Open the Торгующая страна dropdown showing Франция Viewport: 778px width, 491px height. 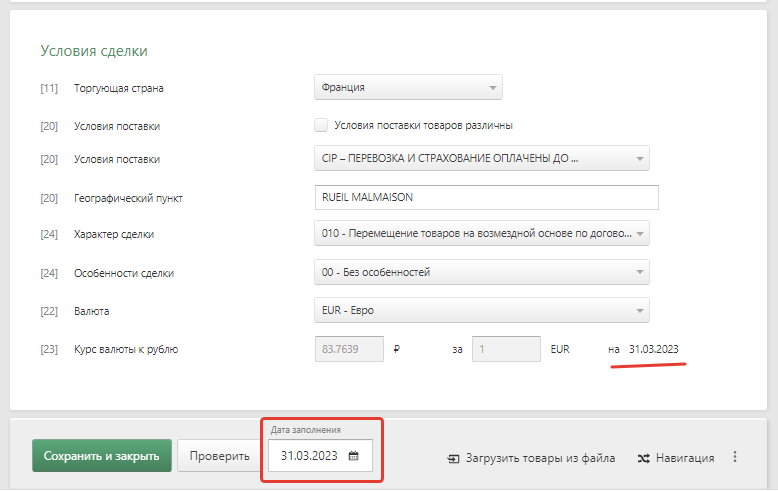point(408,87)
